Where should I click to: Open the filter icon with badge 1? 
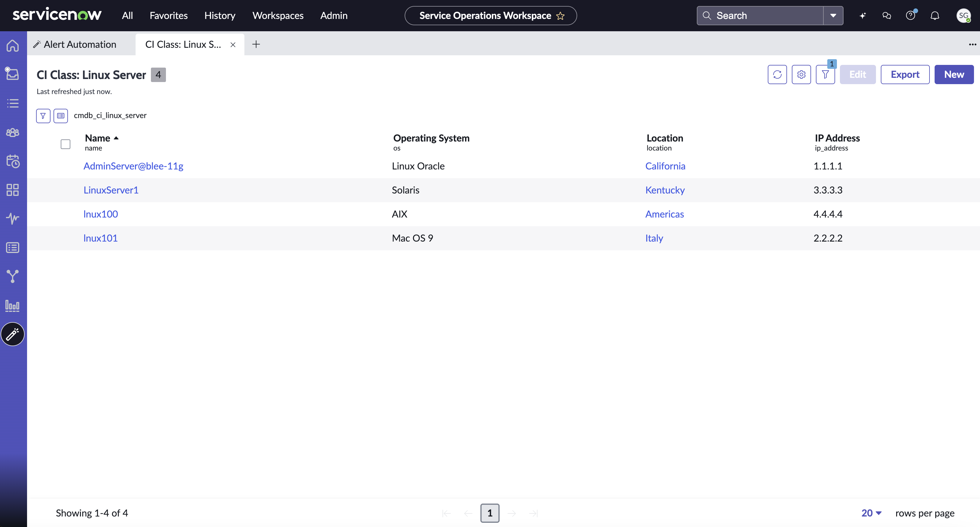[825, 75]
